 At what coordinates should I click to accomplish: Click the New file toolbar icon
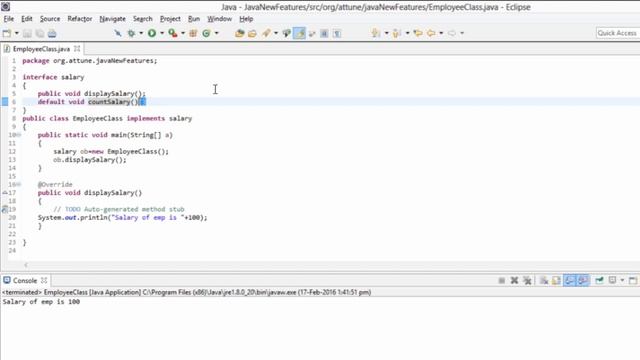pos(7,33)
